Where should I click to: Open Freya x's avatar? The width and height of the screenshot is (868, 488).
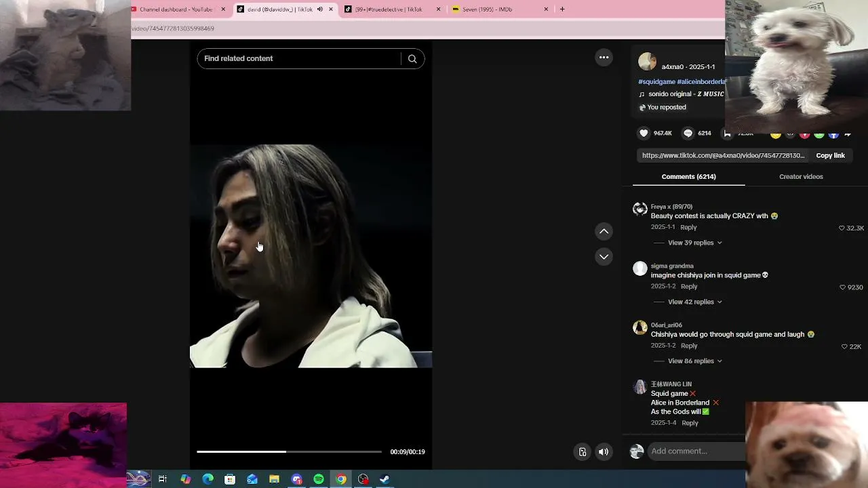click(640, 209)
